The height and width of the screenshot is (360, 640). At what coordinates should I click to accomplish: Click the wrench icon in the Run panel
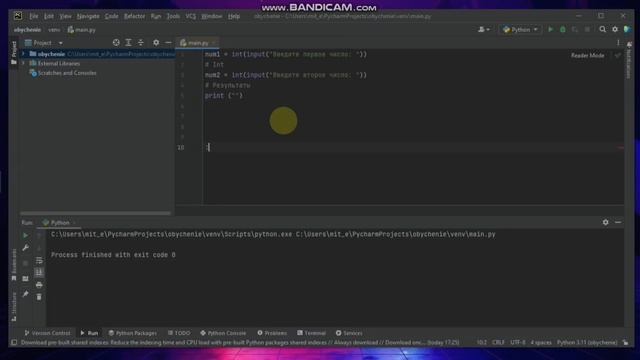25,248
